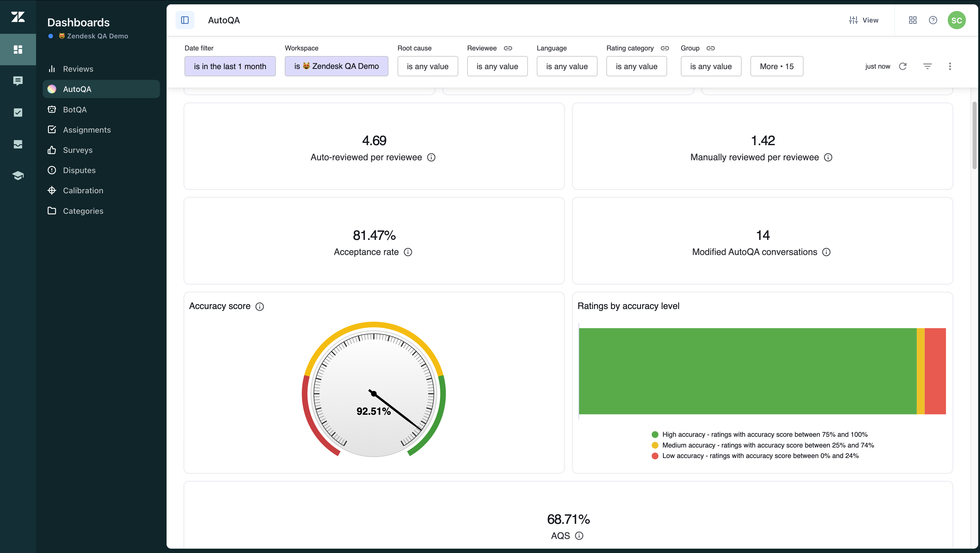Open Reviews dashboard
The image size is (980, 553).
click(78, 69)
